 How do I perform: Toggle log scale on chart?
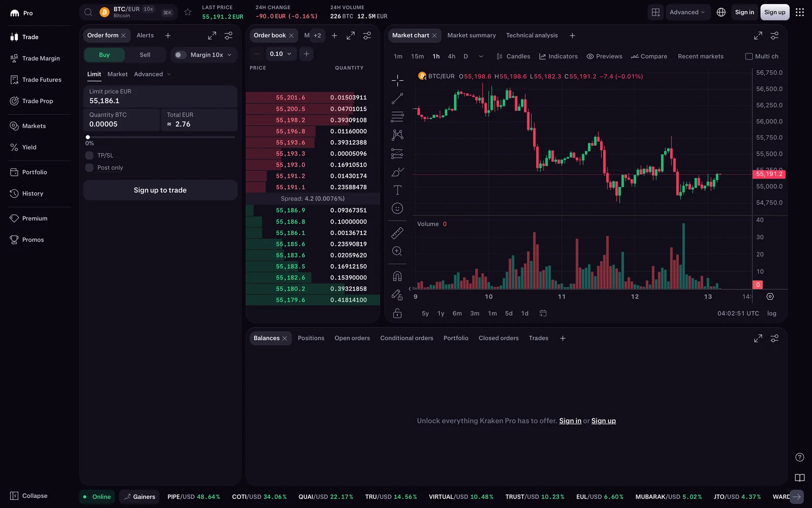tap(771, 313)
